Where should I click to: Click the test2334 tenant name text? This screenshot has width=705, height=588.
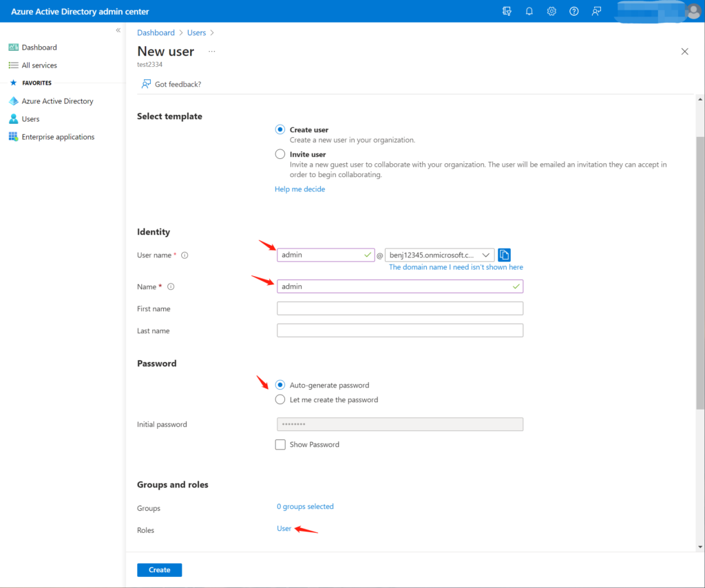149,64
